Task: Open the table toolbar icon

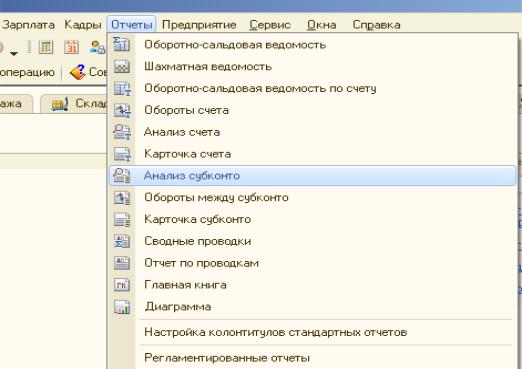Action: (46, 47)
